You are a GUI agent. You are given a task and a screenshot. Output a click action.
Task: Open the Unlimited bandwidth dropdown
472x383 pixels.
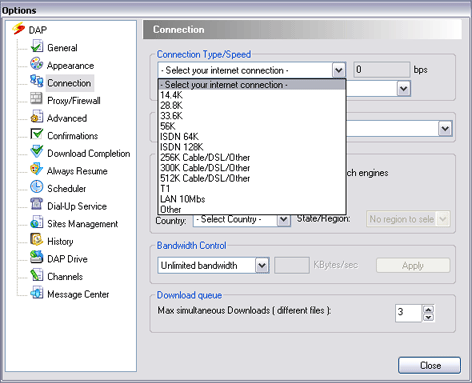tap(262, 266)
